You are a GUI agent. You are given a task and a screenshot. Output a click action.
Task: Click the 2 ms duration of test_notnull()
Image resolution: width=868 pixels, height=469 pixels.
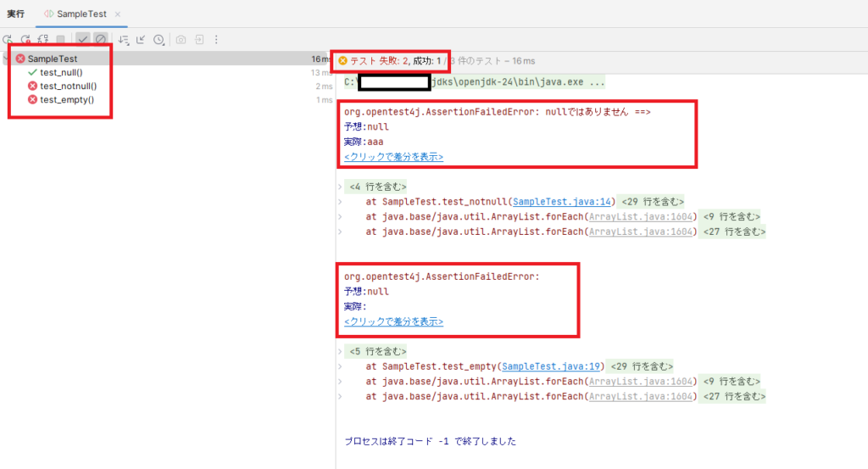pyautogui.click(x=324, y=87)
